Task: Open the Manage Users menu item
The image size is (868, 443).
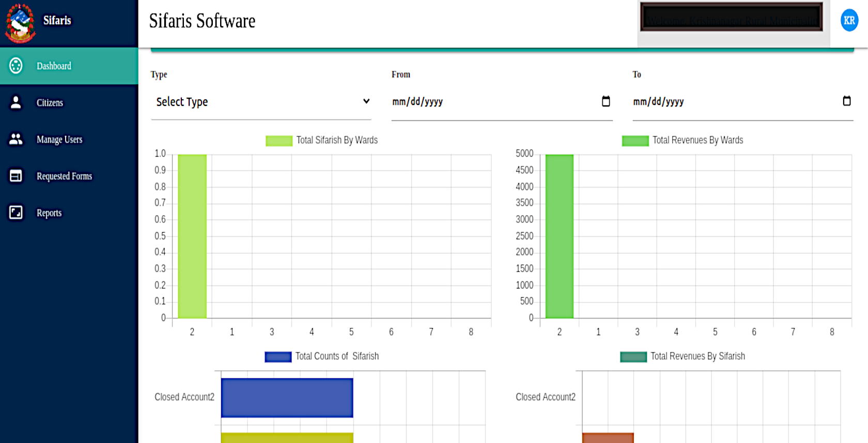Action: pyautogui.click(x=69, y=139)
